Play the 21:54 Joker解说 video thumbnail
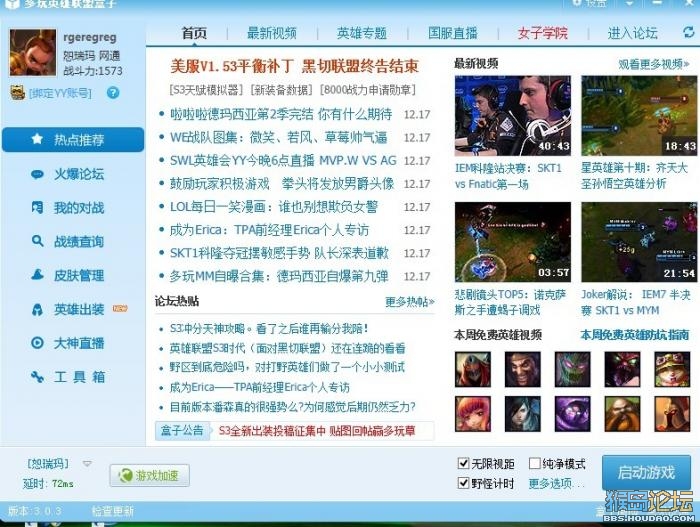Viewport: 700px width, 527px height. click(639, 242)
